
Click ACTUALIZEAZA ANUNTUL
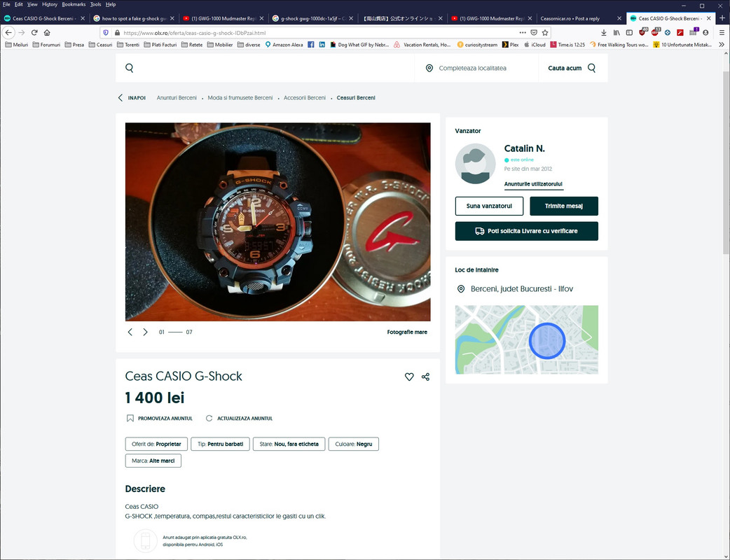tap(239, 419)
